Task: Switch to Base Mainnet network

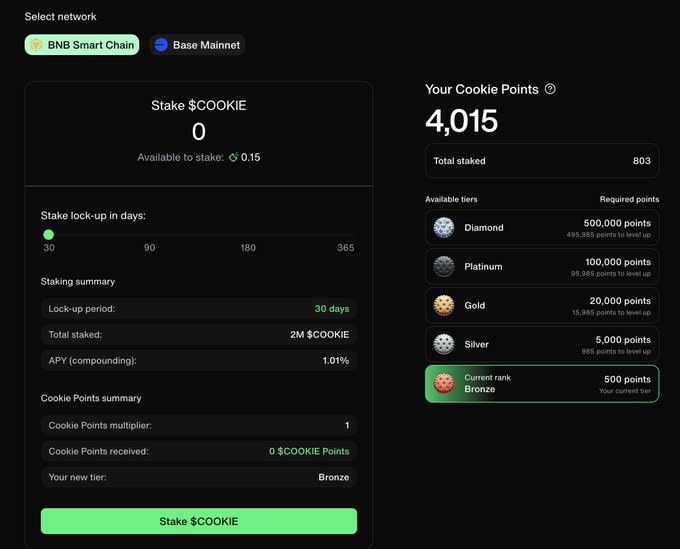Action: coord(197,45)
